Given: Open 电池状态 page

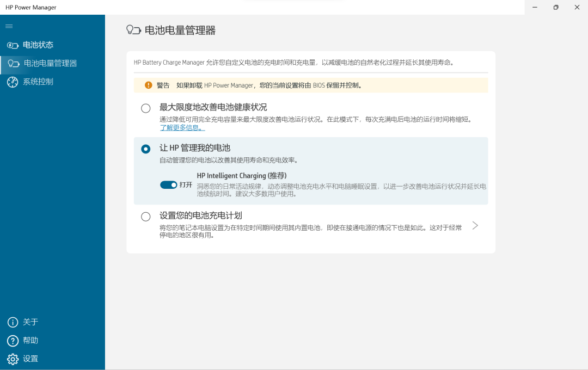Looking at the screenshot, I should pos(38,45).
